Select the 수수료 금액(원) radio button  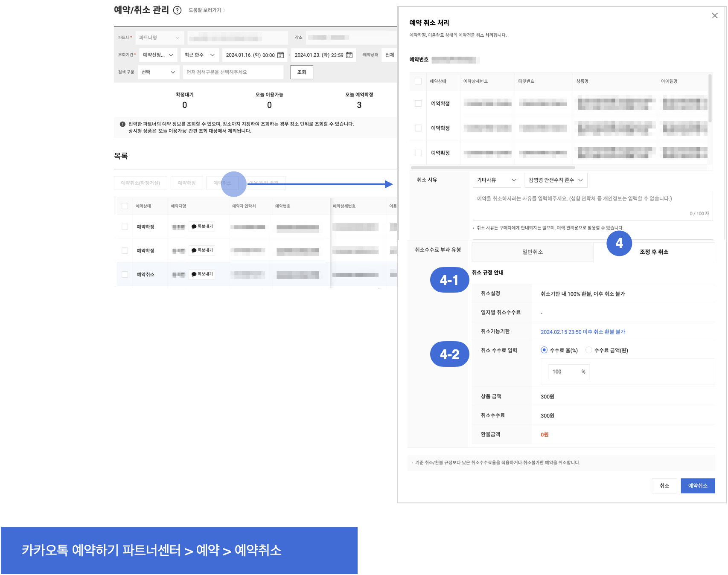pyautogui.click(x=589, y=350)
